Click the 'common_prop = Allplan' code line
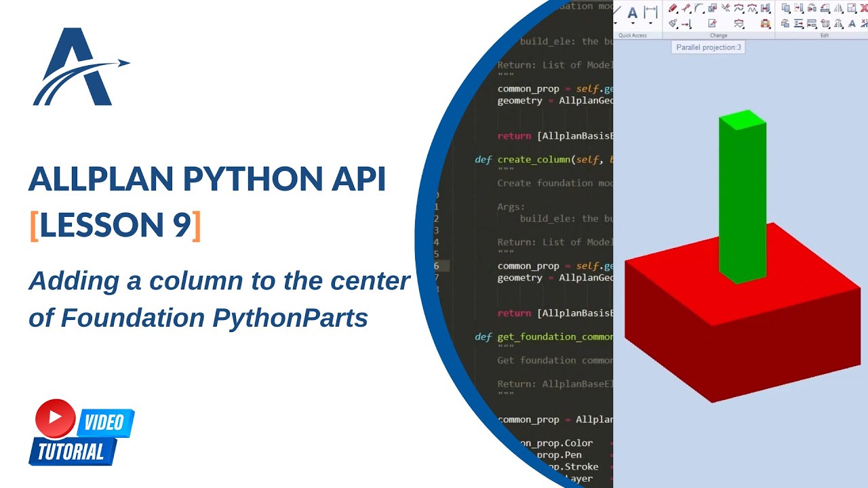868x488 pixels. (555, 420)
